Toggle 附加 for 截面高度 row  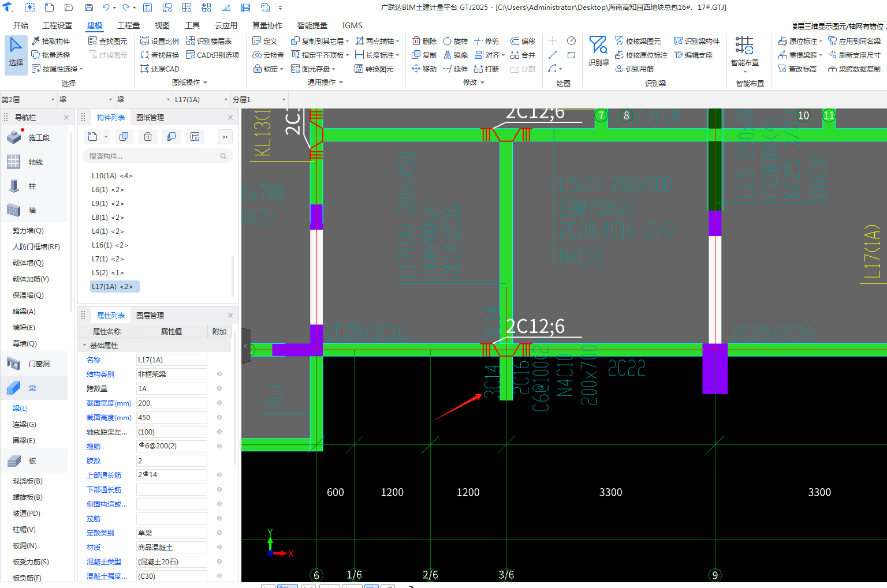click(219, 417)
